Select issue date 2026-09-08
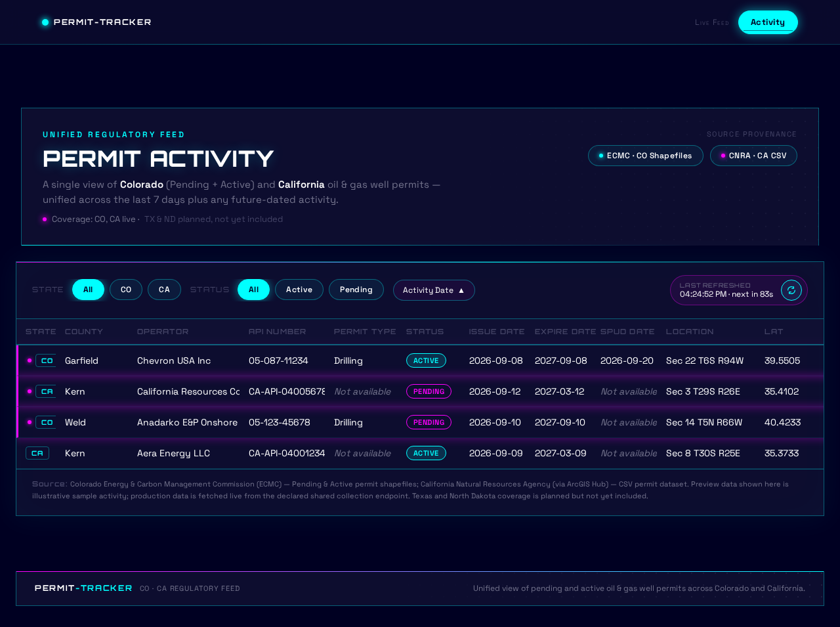The image size is (840, 627). click(x=496, y=360)
